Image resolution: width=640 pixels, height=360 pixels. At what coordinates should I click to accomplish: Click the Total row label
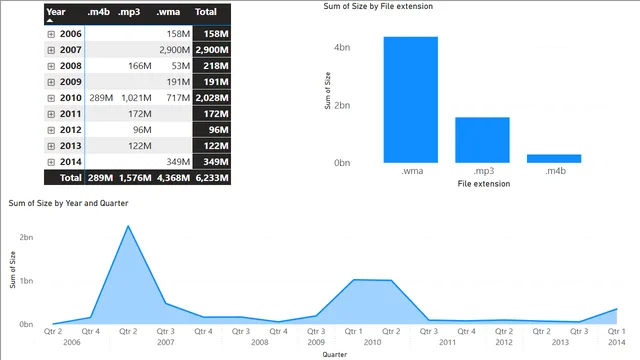point(71,178)
